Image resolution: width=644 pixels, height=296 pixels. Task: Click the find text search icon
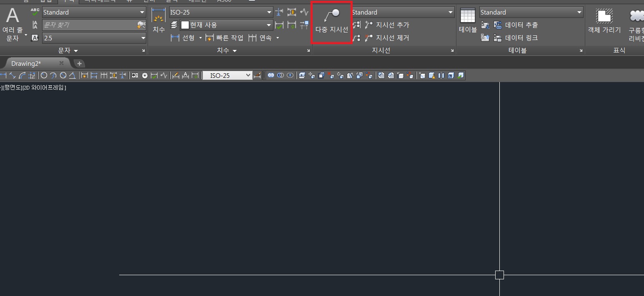pos(141,25)
